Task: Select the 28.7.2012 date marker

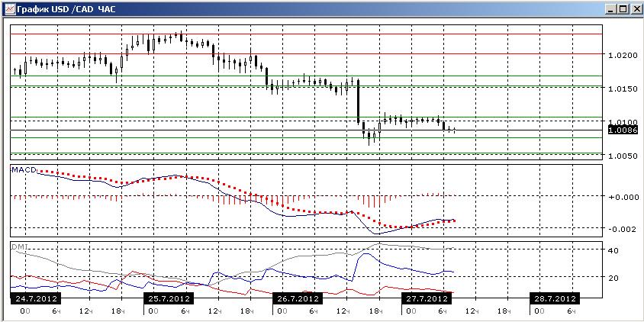Action: coord(555,298)
